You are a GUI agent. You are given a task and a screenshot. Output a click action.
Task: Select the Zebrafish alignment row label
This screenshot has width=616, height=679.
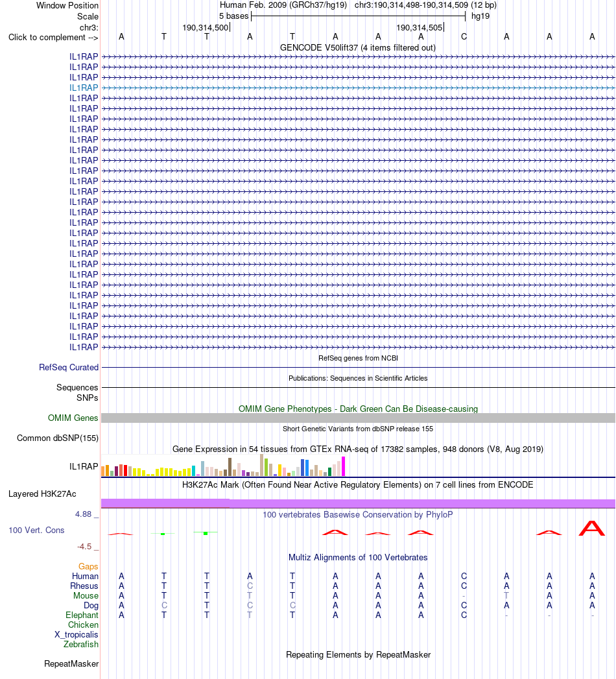81,645
